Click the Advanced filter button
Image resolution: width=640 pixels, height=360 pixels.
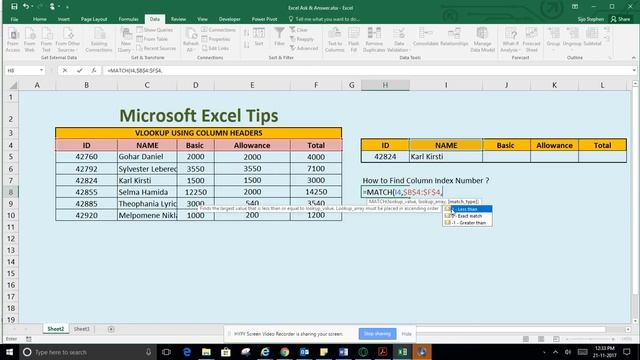[304, 48]
